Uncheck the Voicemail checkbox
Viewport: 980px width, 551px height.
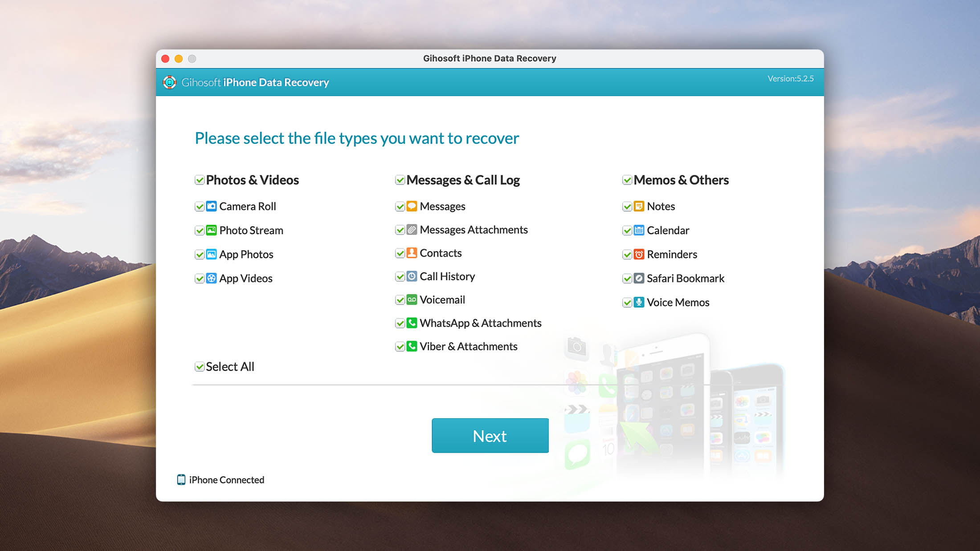pyautogui.click(x=400, y=300)
